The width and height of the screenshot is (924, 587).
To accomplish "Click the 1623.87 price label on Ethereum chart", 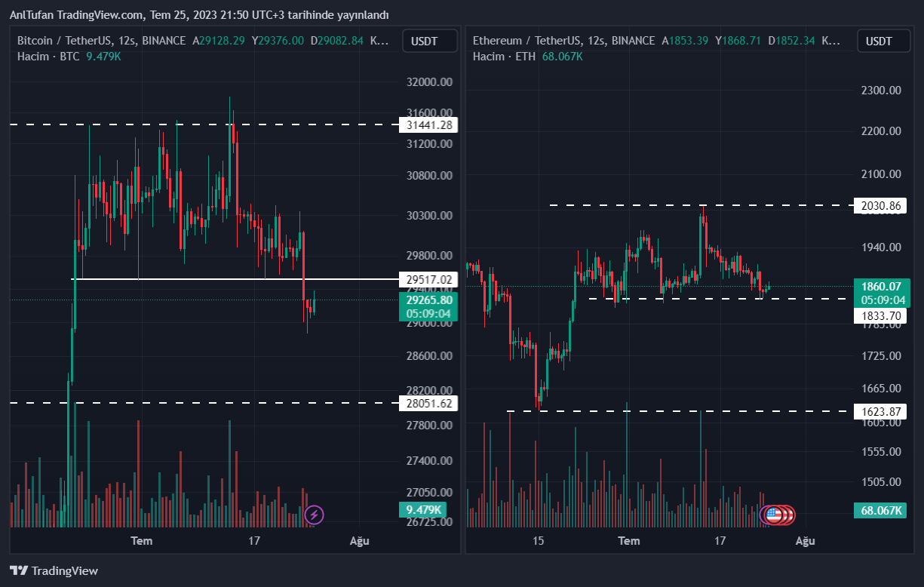I will (x=879, y=412).
